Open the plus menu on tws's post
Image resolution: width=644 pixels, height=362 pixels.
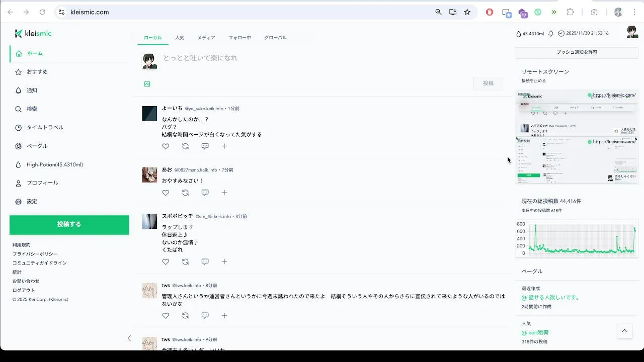coord(224,316)
